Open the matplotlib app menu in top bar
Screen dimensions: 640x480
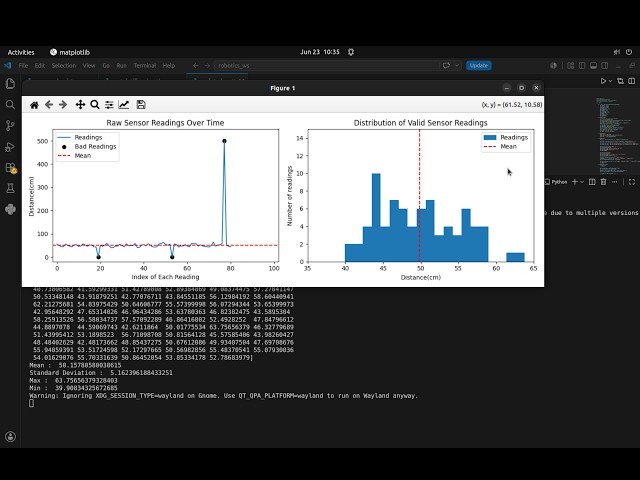click(x=70, y=52)
